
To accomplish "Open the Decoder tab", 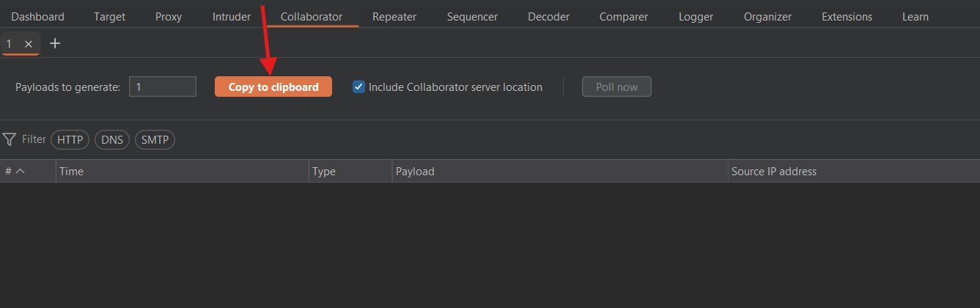I will pos(548,16).
